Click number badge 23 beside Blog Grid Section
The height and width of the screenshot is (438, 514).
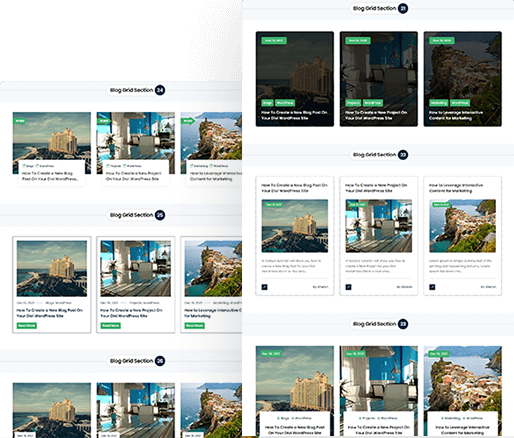coord(403,324)
